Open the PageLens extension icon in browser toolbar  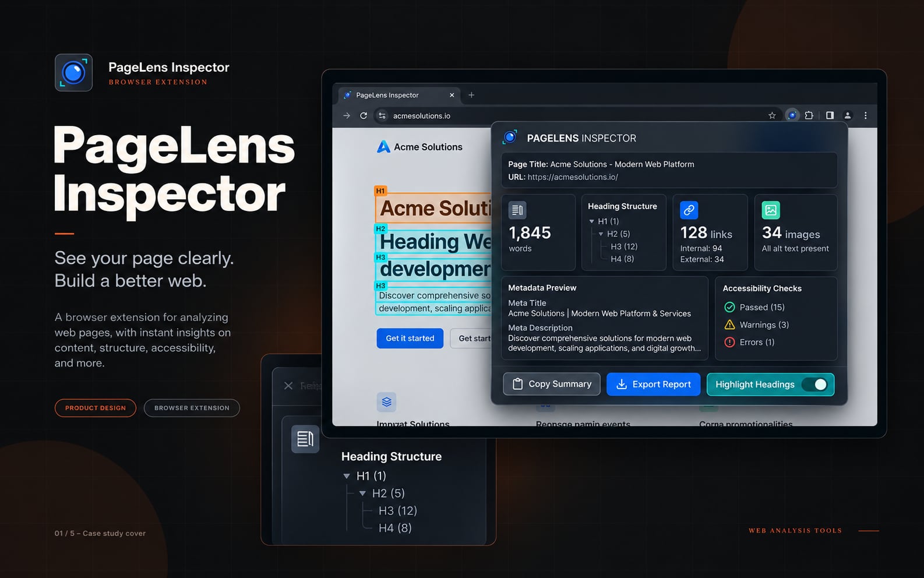792,115
